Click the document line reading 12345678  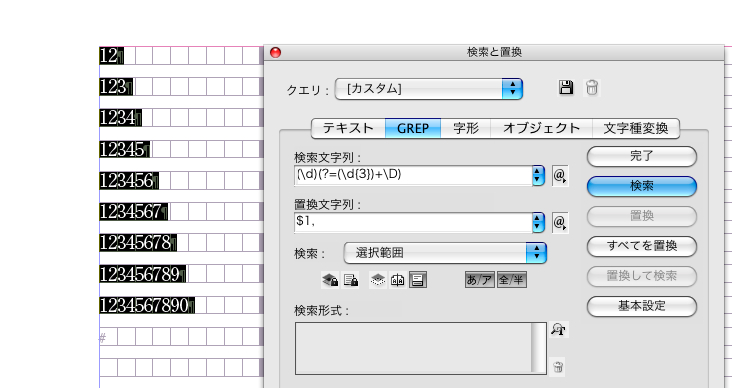point(138,243)
